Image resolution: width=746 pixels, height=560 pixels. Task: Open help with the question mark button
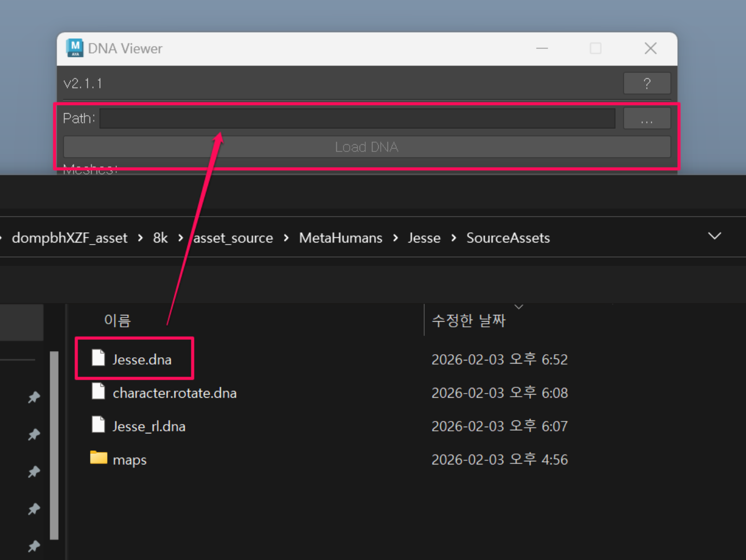click(x=647, y=83)
